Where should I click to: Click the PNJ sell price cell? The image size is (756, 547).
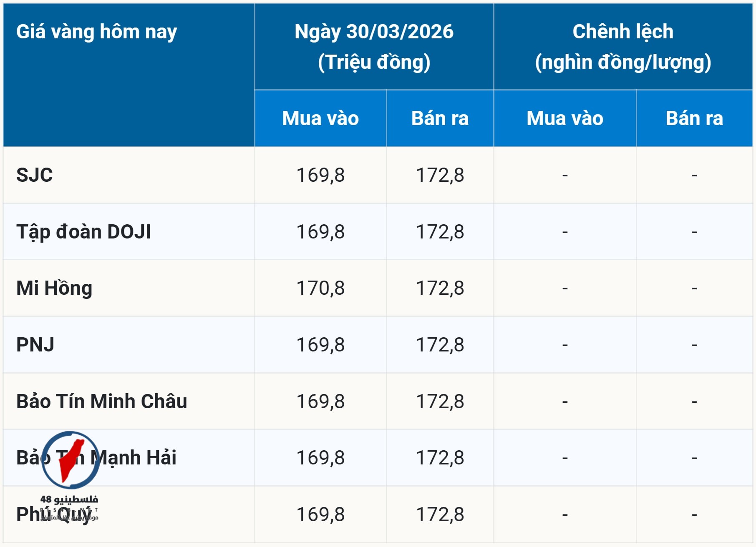(x=440, y=345)
